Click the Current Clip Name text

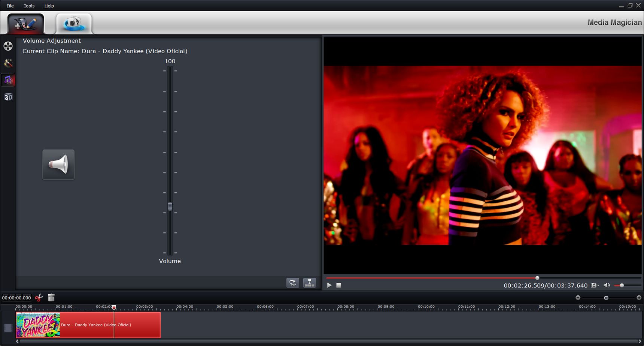105,51
